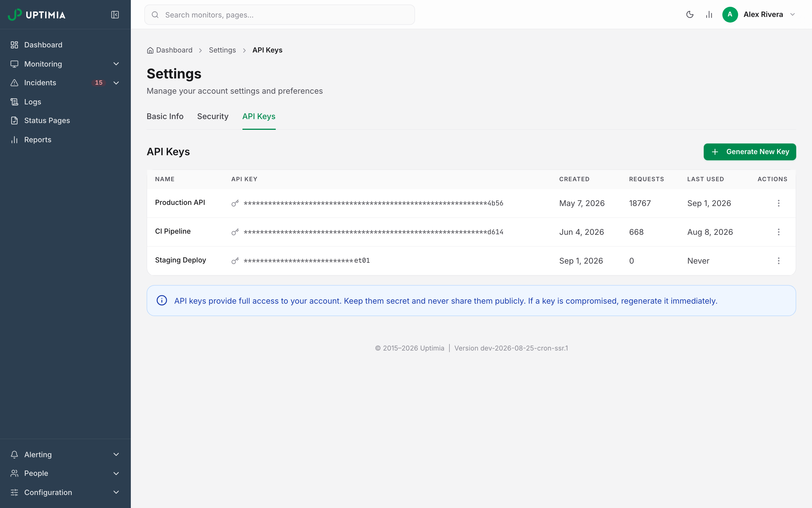This screenshot has width=812, height=508.
Task: Open actions menu for Production API
Action: tap(778, 203)
